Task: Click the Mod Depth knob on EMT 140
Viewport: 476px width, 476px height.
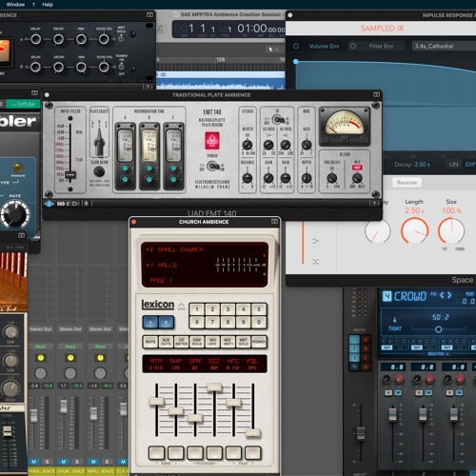Action: coord(307,178)
